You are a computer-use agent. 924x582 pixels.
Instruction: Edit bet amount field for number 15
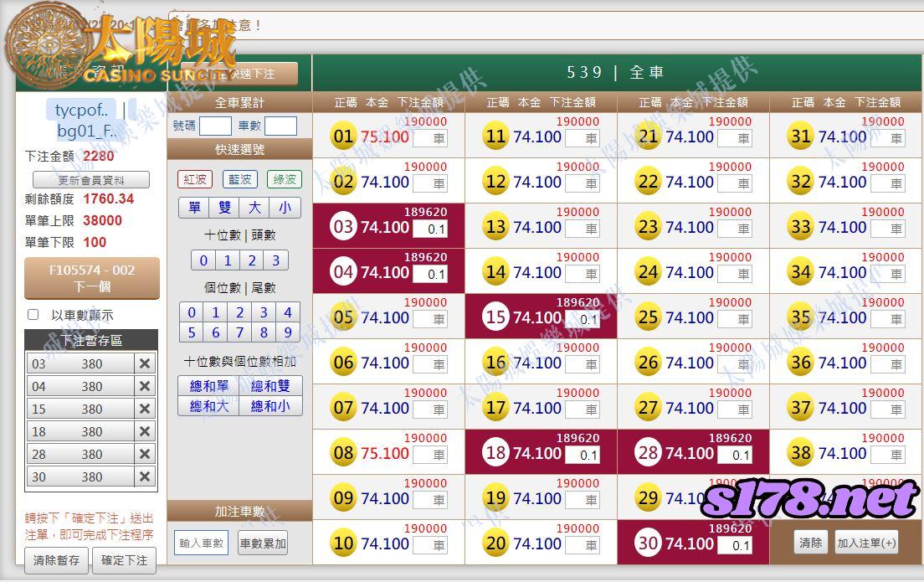click(x=583, y=320)
